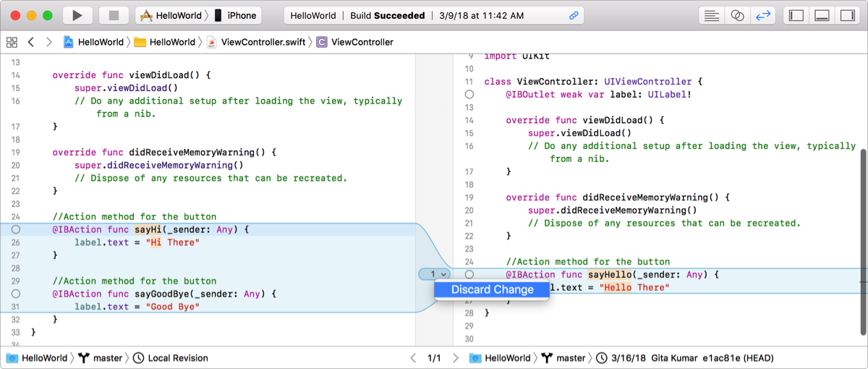Screen dimensions: 868x369
Task: Show the Standard editor
Action: tap(712, 15)
